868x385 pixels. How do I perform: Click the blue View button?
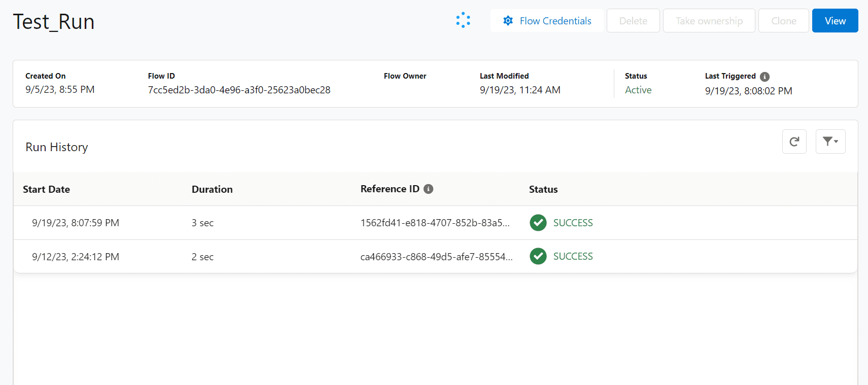point(835,21)
